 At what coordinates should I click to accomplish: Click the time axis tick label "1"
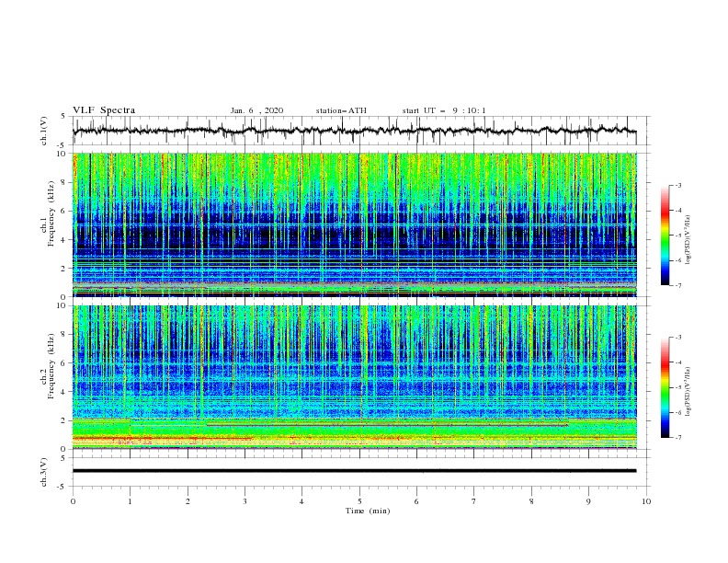(130, 501)
